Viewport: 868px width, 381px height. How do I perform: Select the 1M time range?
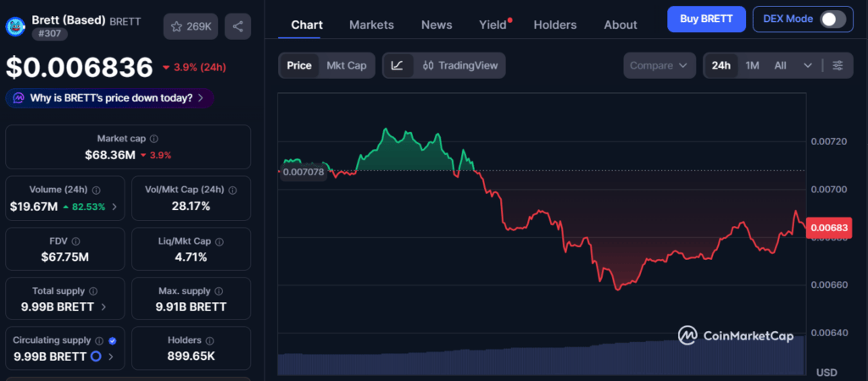752,65
